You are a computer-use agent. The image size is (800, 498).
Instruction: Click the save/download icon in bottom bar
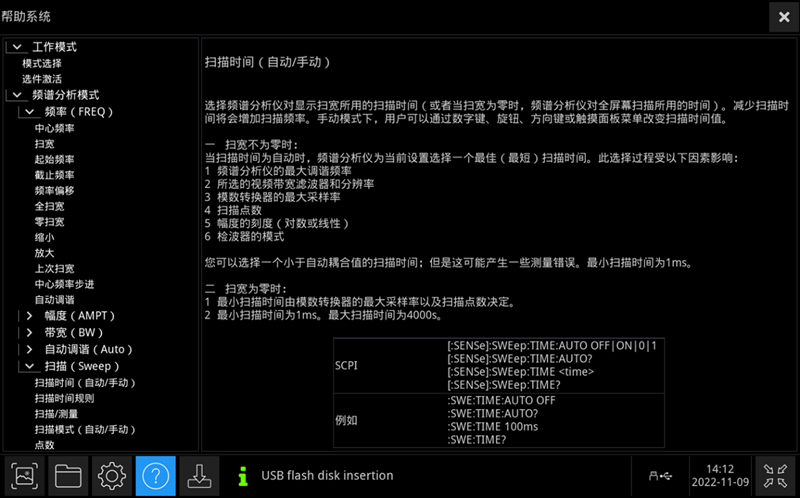pos(199,475)
